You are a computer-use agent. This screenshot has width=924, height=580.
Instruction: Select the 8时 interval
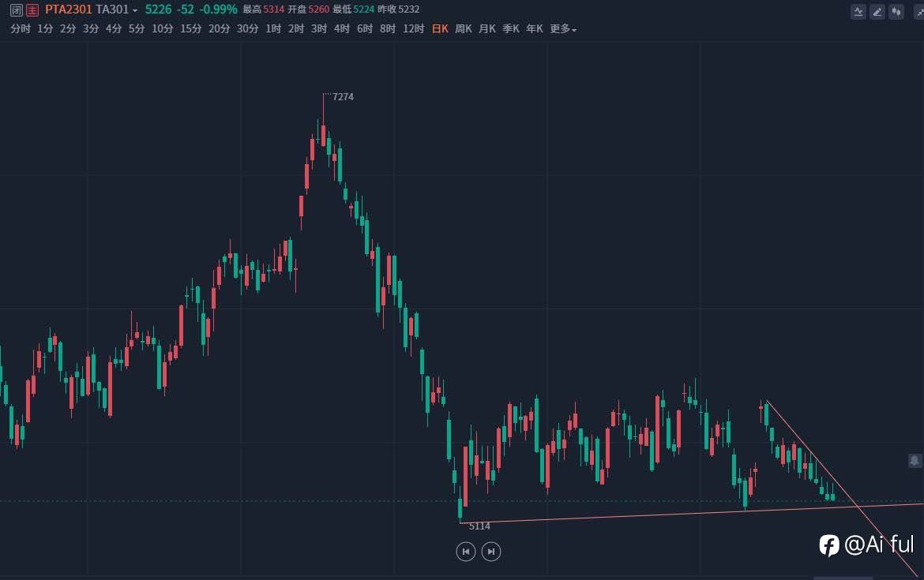coord(388,29)
